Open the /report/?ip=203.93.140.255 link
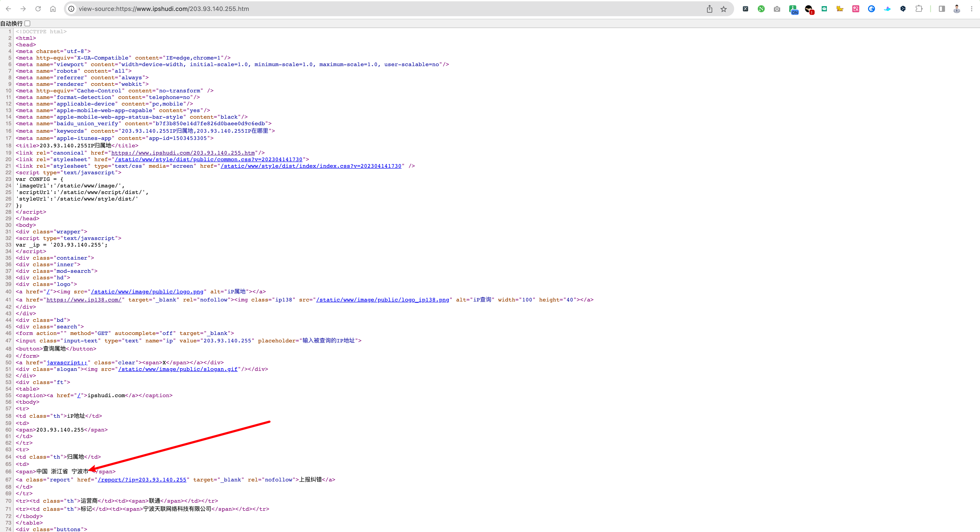The width and height of the screenshot is (980, 532). [x=142, y=480]
